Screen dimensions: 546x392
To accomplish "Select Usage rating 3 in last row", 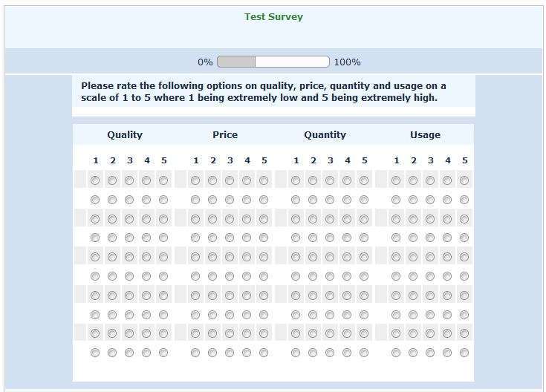I will 430,353.
